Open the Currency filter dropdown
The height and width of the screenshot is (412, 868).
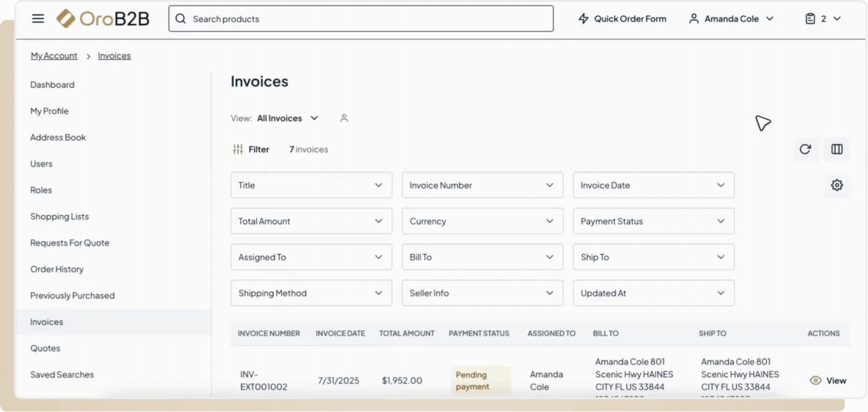(x=482, y=221)
